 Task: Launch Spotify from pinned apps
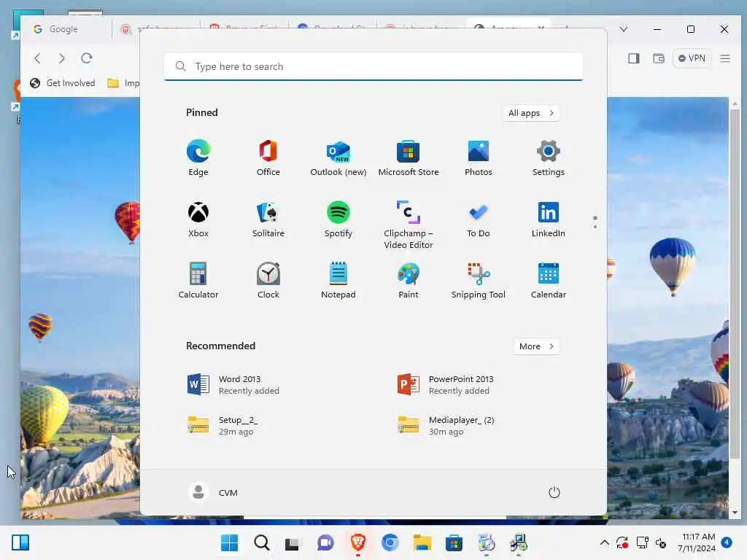pyautogui.click(x=338, y=219)
